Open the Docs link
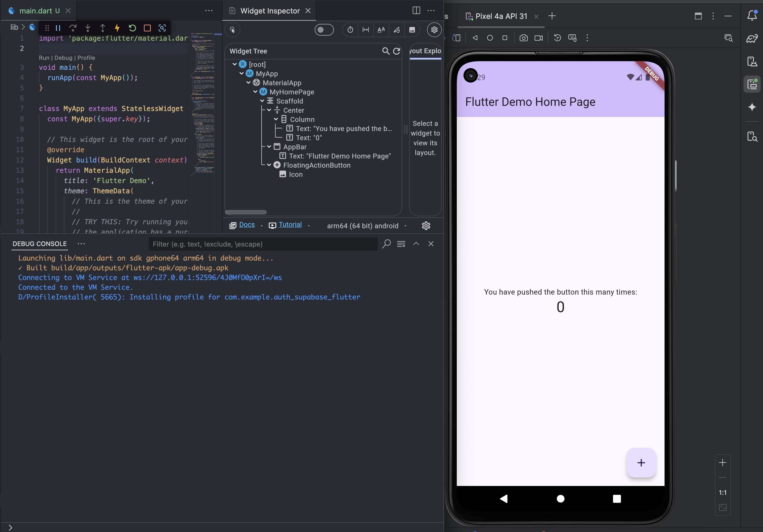Screen dimensions: 763x532 (247, 225)
